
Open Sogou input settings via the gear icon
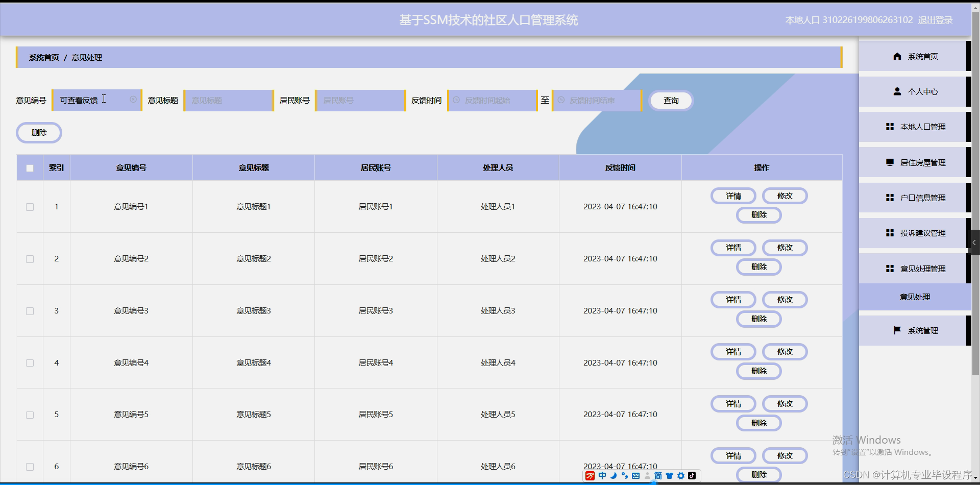tap(681, 476)
